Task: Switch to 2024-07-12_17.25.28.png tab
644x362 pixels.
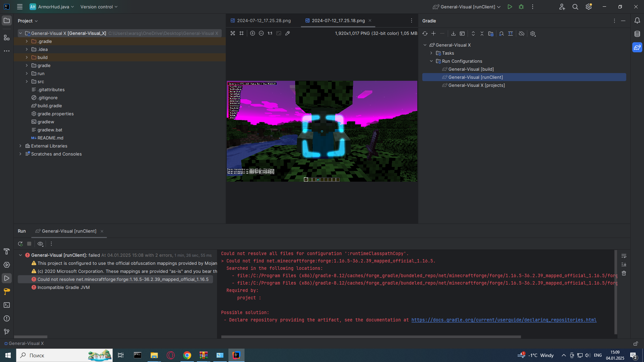Action: [261, 20]
